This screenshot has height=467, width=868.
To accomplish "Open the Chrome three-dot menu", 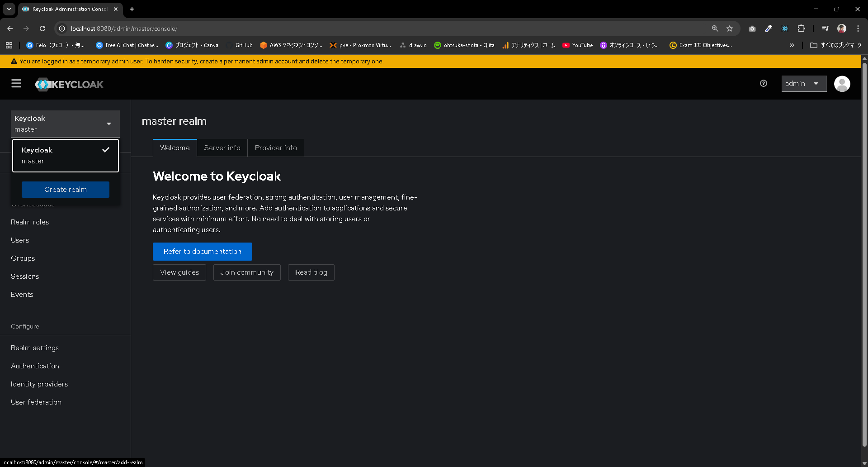I will 858,29.
